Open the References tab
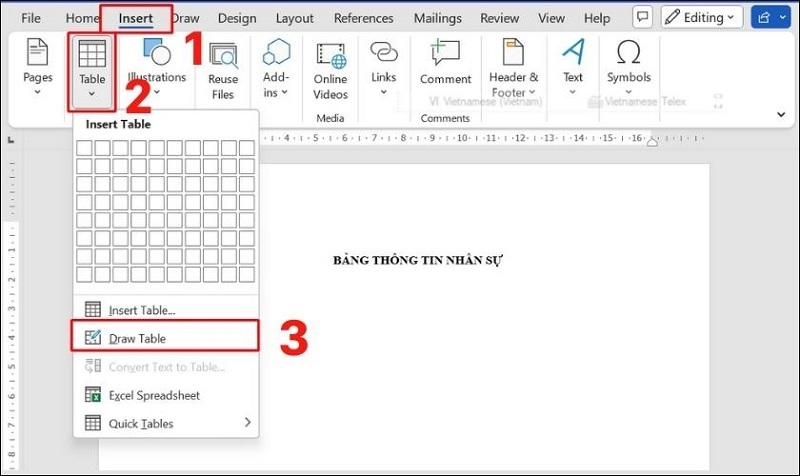The height and width of the screenshot is (476, 800). click(363, 18)
